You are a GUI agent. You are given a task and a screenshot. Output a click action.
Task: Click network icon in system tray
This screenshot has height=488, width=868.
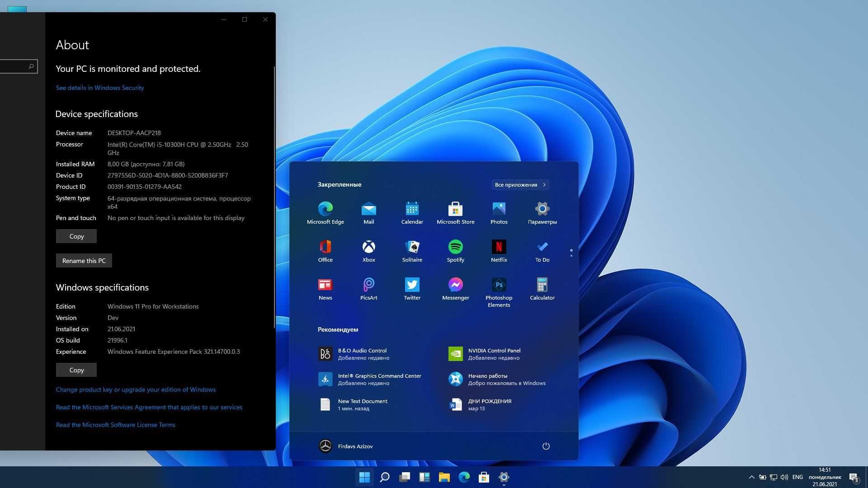pyautogui.click(x=774, y=477)
